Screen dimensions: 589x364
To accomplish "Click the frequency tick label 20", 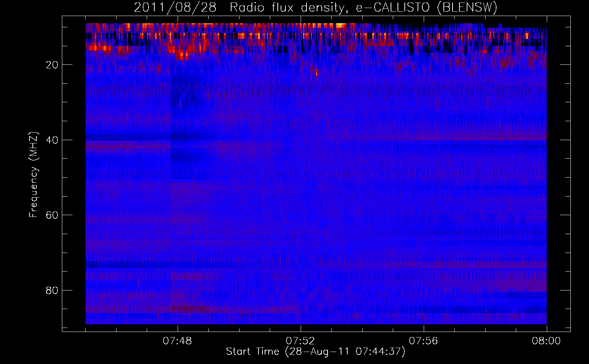I will click(52, 65).
